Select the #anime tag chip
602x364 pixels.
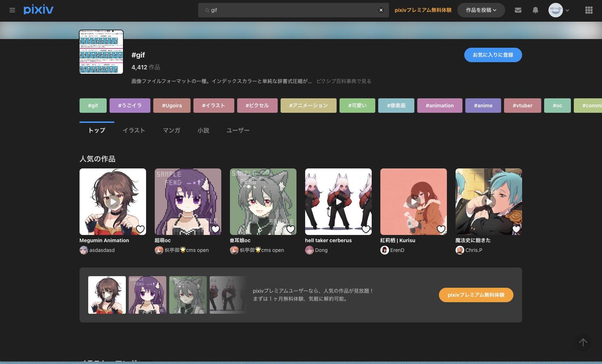point(483,106)
